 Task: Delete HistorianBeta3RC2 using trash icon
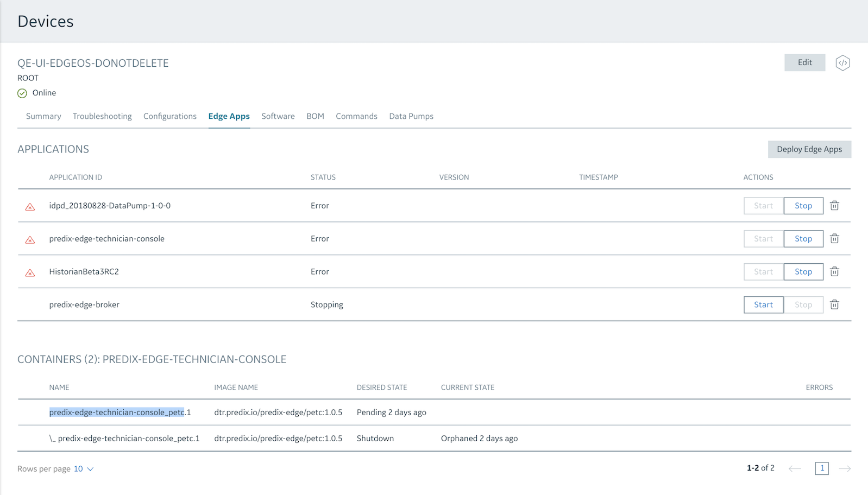pos(835,272)
